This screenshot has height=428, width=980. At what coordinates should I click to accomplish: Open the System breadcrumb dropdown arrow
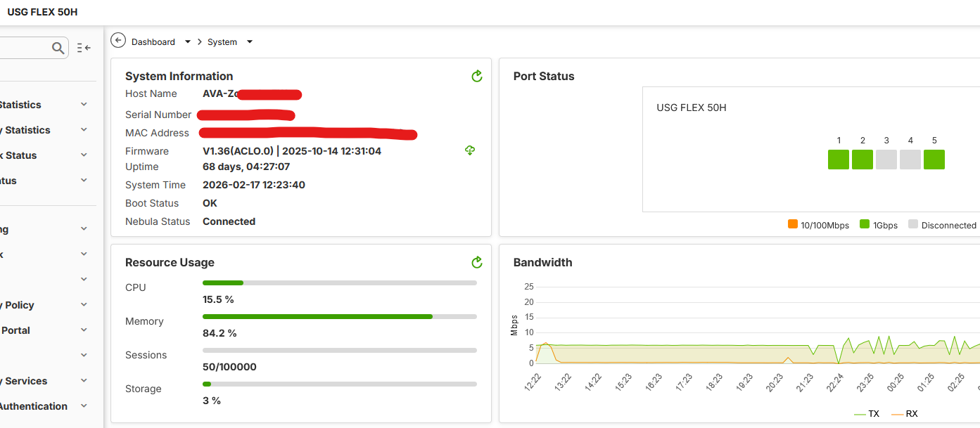tap(250, 42)
